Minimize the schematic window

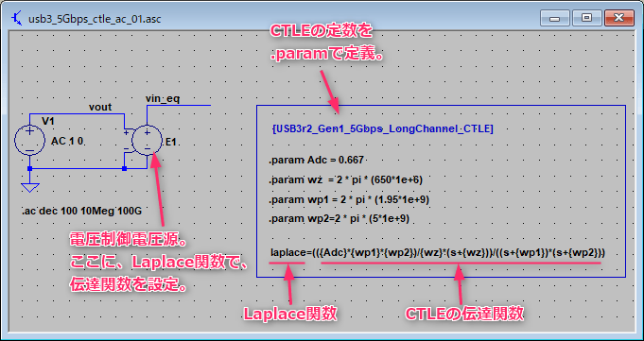(x=555, y=18)
